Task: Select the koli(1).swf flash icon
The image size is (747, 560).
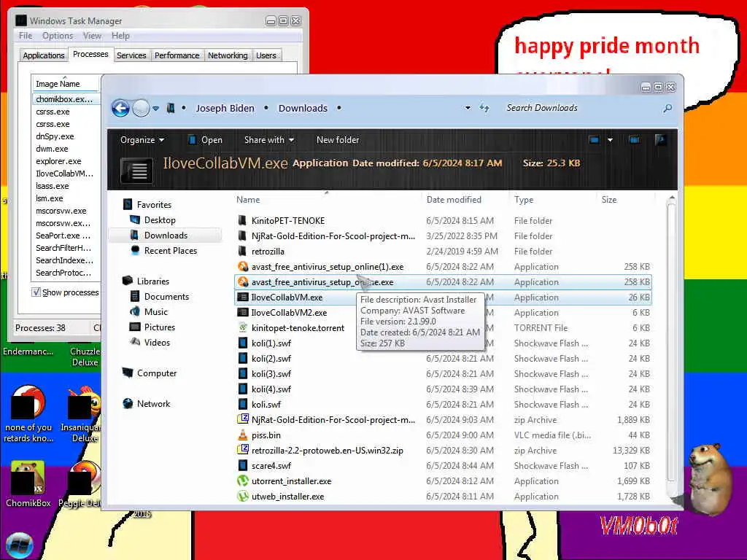Action: tap(243, 343)
